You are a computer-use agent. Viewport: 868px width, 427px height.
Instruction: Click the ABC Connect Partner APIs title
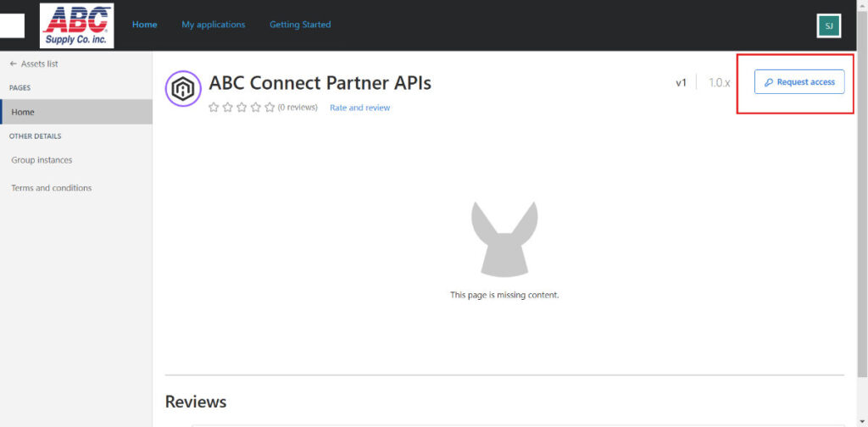[x=320, y=83]
